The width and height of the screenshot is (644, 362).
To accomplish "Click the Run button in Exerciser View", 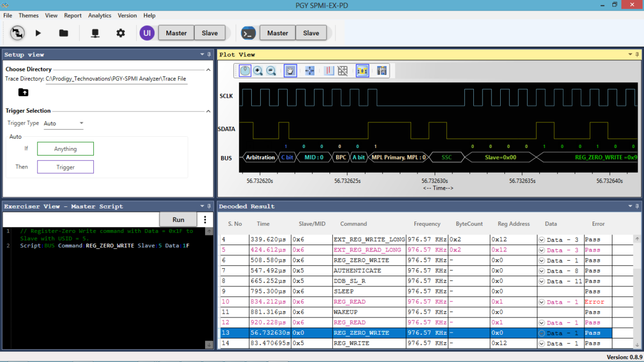I will point(178,219).
